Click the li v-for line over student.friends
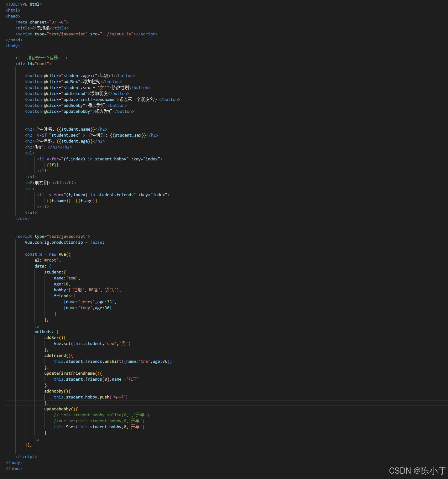Viewport: 448px width, 479px height. point(103,195)
